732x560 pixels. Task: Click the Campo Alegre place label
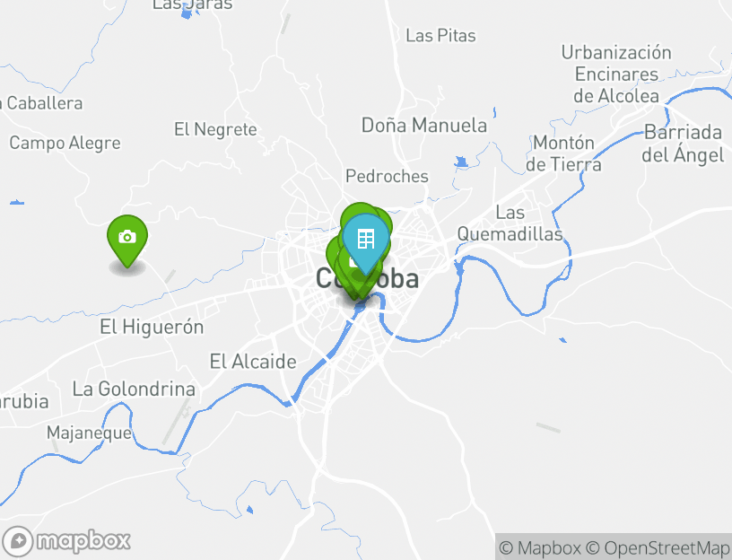click(65, 143)
